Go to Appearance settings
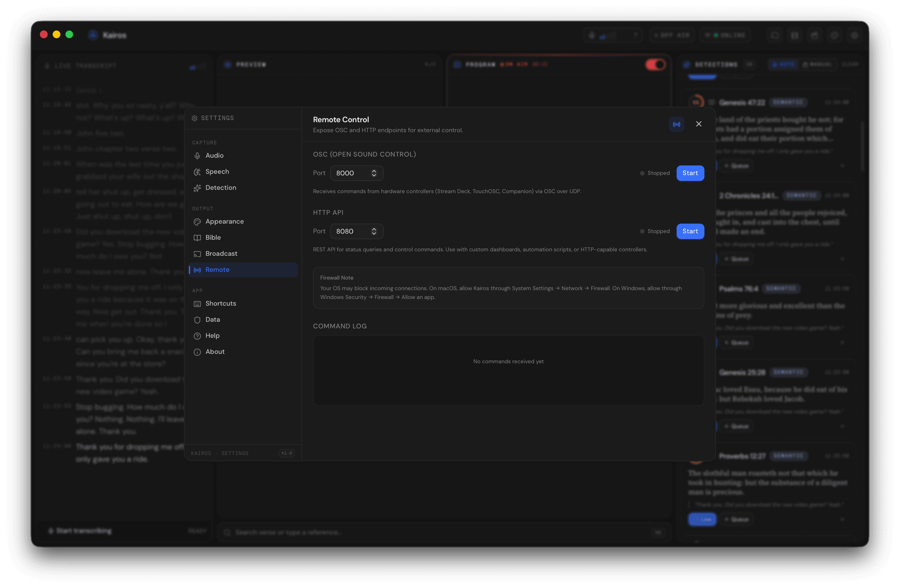900x588 pixels. pyautogui.click(x=243, y=222)
